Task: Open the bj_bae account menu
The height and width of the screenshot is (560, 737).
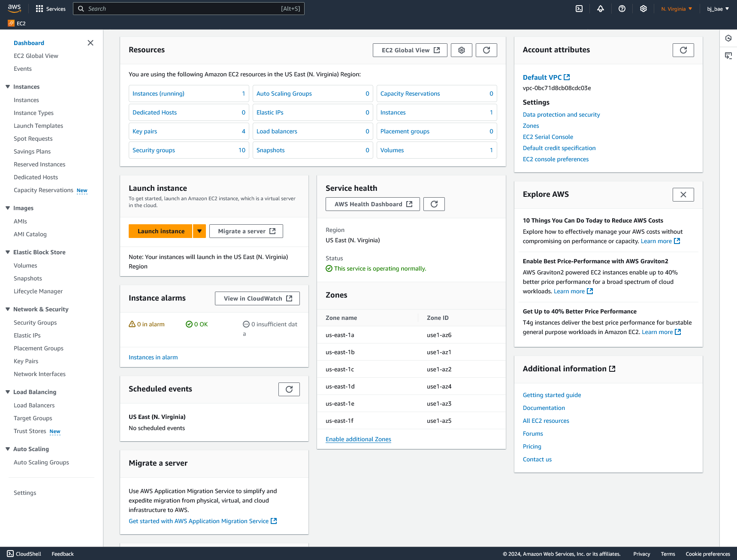Action: point(717,9)
